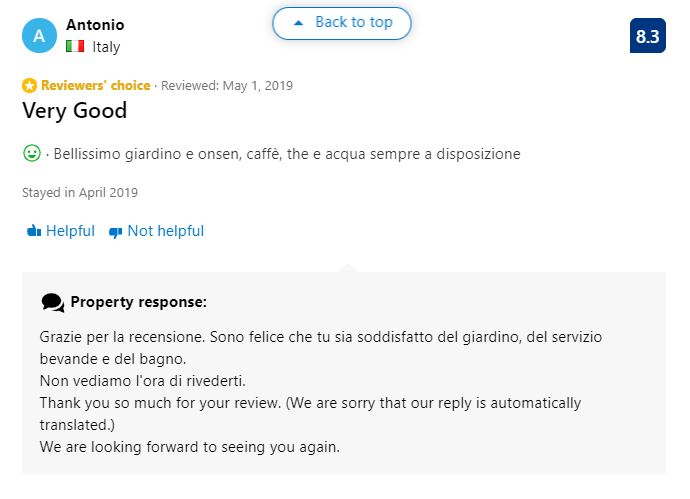Click the Reviewed: May 1, 2019 date
This screenshot has width=690, height=499.
(x=227, y=85)
